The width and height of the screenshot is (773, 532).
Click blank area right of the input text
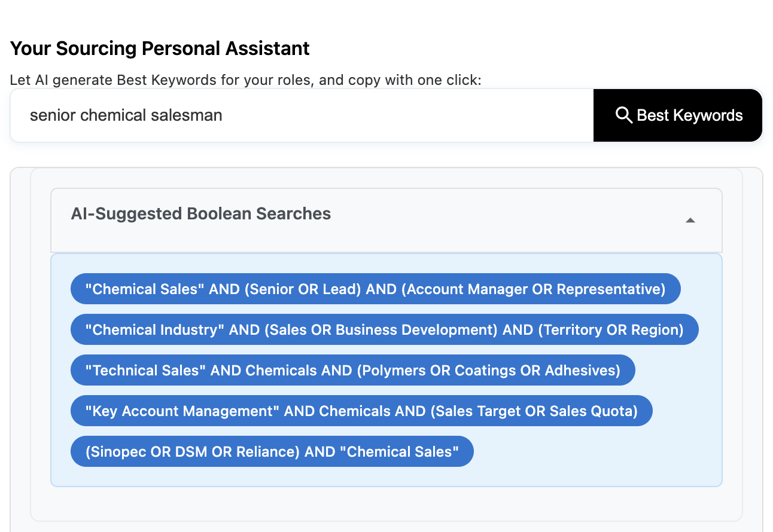(419, 115)
